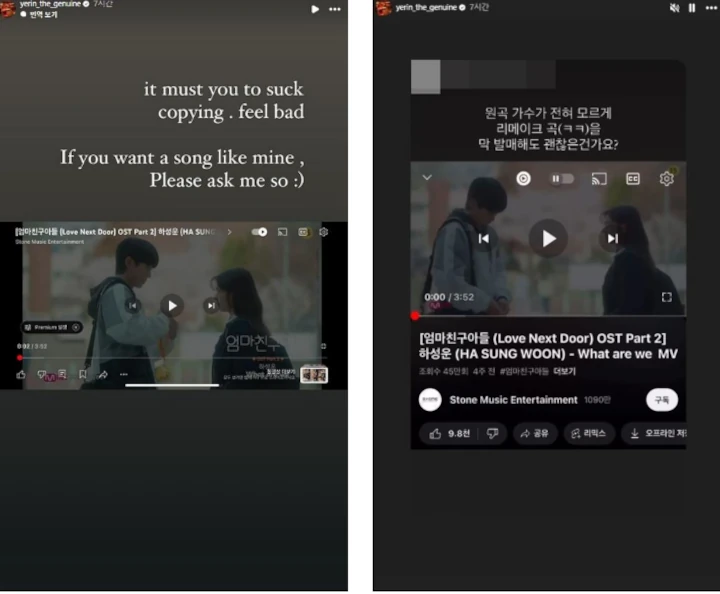Toggle captions in right portrait player
Image resolution: width=720 pixels, height=594 pixels.
click(x=633, y=179)
